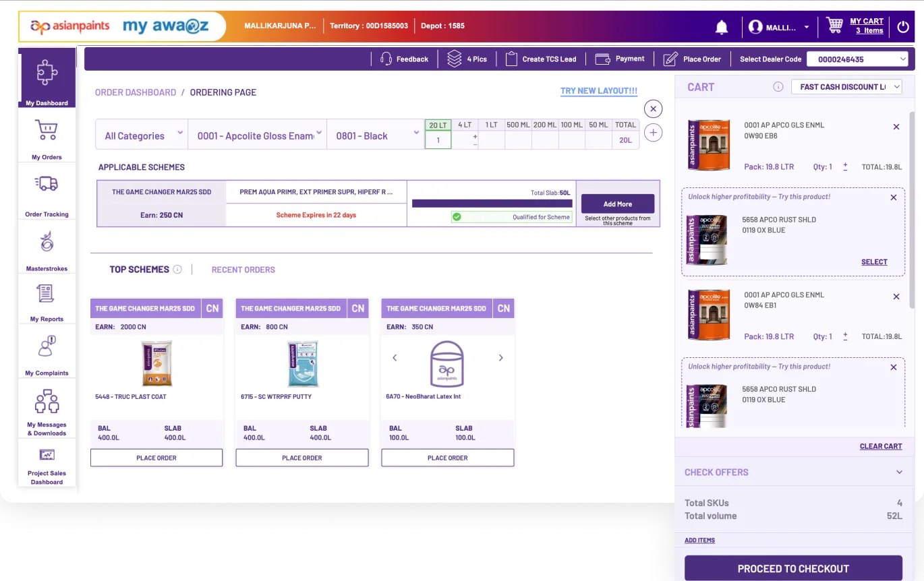This screenshot has height=581, width=924.
Task: Click the 500 ML quantity field
Action: tap(518, 140)
